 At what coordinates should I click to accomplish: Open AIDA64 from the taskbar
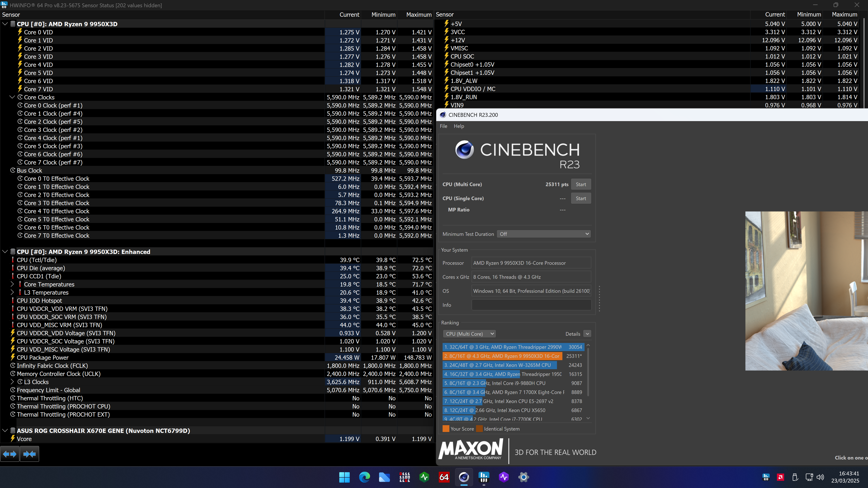(x=444, y=477)
